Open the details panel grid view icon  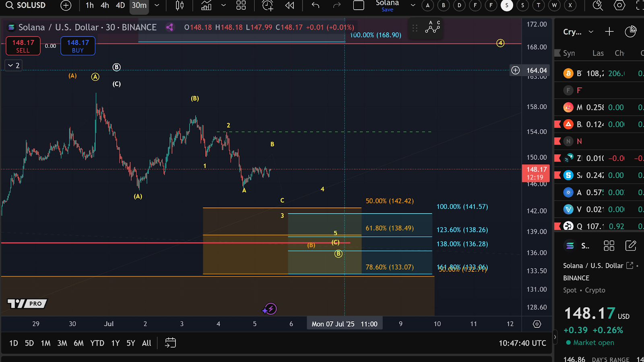pos(609,246)
